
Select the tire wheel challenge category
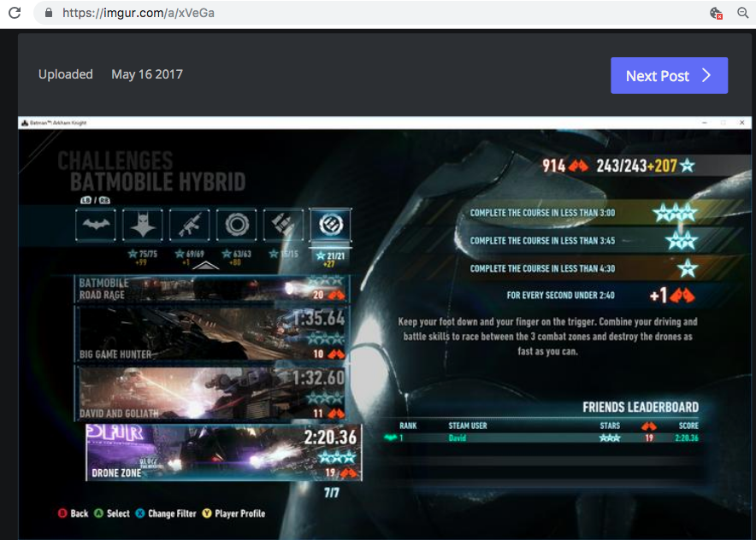[x=237, y=225]
